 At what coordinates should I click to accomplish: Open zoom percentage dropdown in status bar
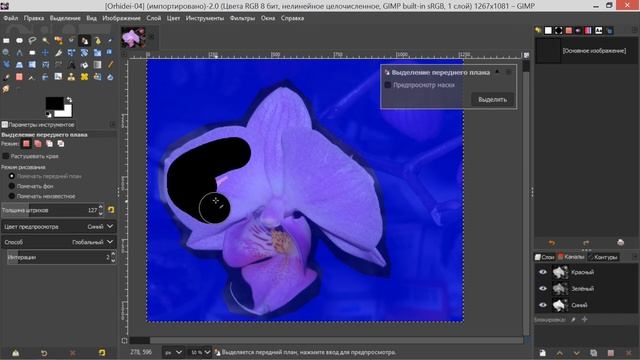(x=200, y=352)
